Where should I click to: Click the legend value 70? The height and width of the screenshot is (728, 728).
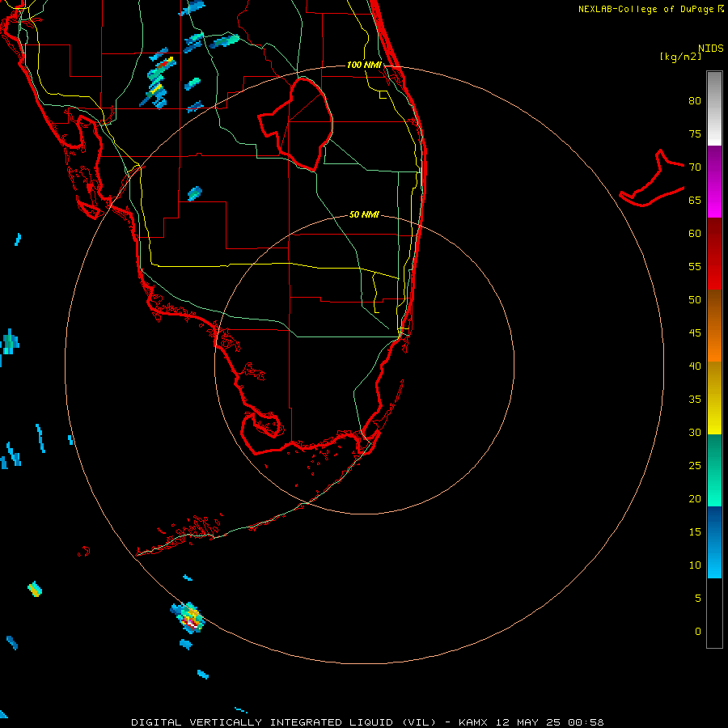(695, 167)
